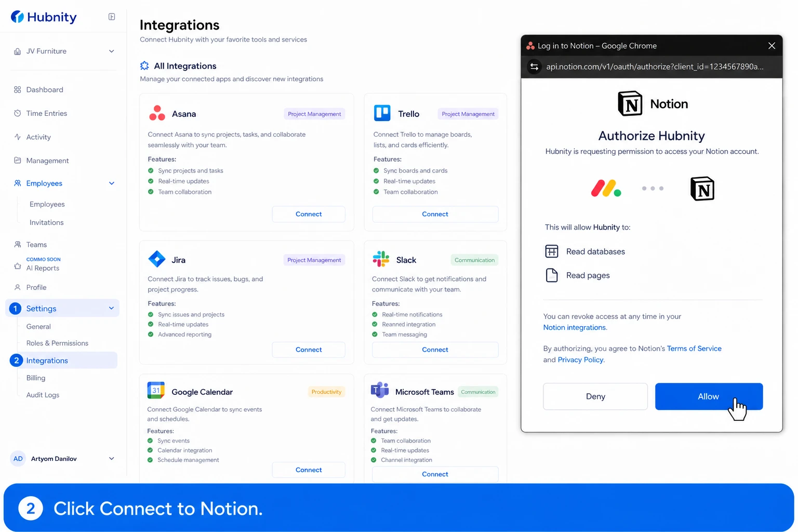
Task: Click the Project Management tag on Asana card
Action: click(x=314, y=114)
